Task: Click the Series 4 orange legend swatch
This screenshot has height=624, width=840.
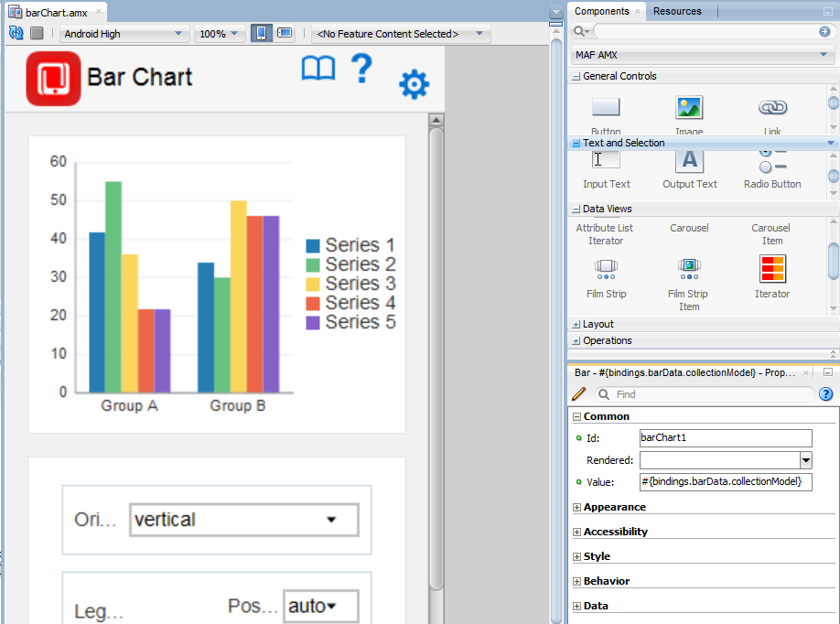Action: 313,304
